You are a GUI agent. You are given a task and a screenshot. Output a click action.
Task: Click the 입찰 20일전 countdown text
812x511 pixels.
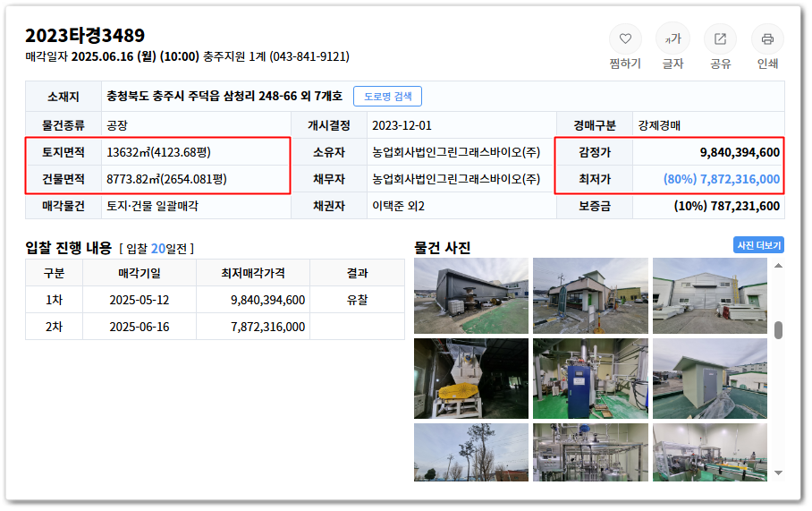(156, 249)
